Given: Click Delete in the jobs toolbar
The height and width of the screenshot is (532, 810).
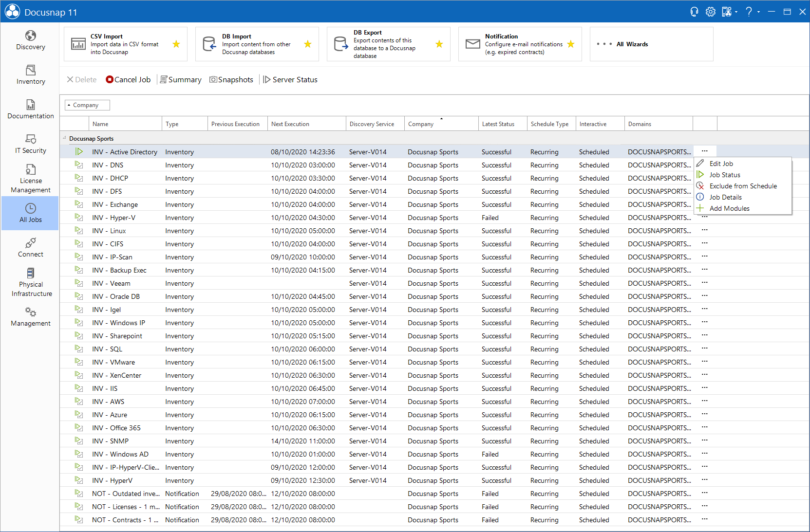Looking at the screenshot, I should point(82,80).
